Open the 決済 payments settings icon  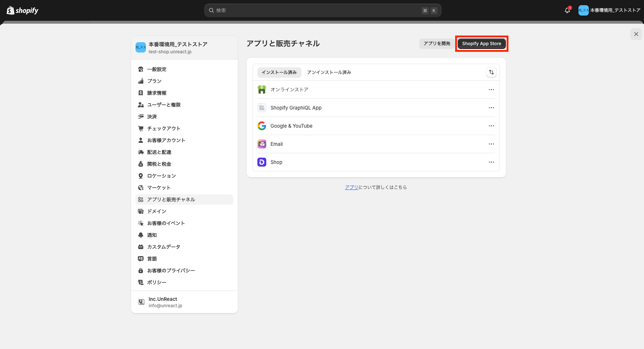click(x=141, y=116)
